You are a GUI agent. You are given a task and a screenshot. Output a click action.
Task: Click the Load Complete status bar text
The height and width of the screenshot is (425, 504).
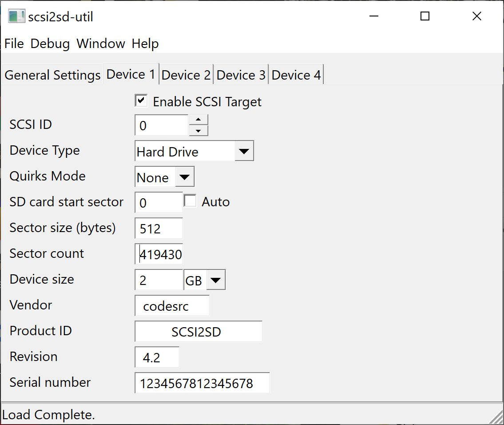coord(48,415)
